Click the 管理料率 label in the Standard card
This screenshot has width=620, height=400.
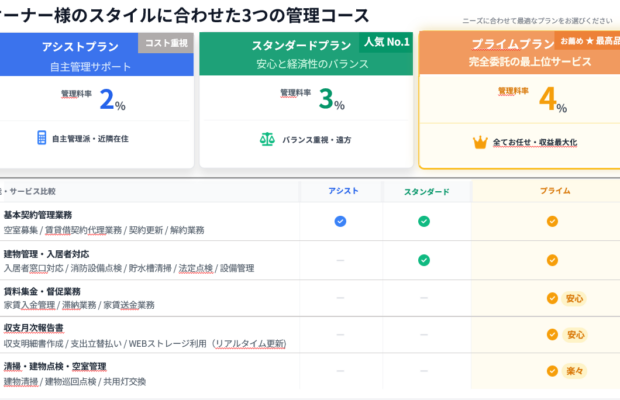pyautogui.click(x=296, y=92)
